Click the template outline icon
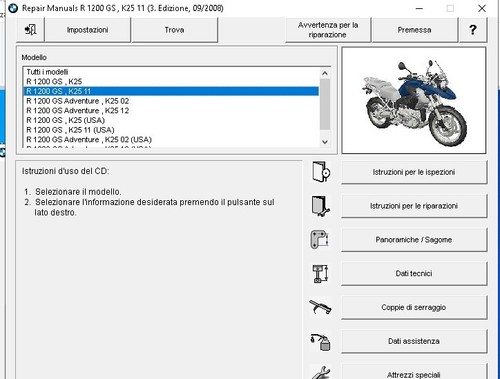500x379 pixels. (x=319, y=240)
